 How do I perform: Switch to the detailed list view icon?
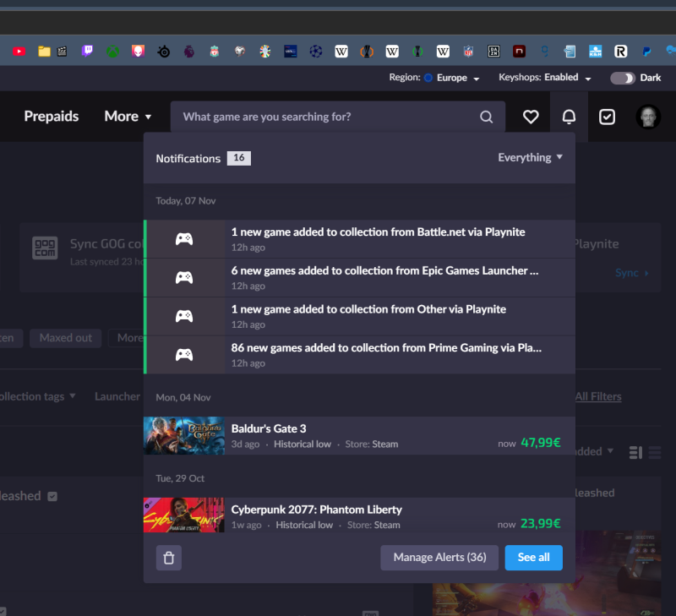635,453
